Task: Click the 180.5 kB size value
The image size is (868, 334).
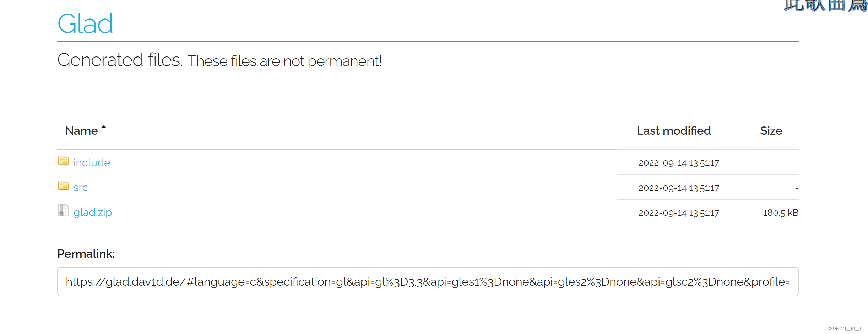Action: (x=781, y=212)
